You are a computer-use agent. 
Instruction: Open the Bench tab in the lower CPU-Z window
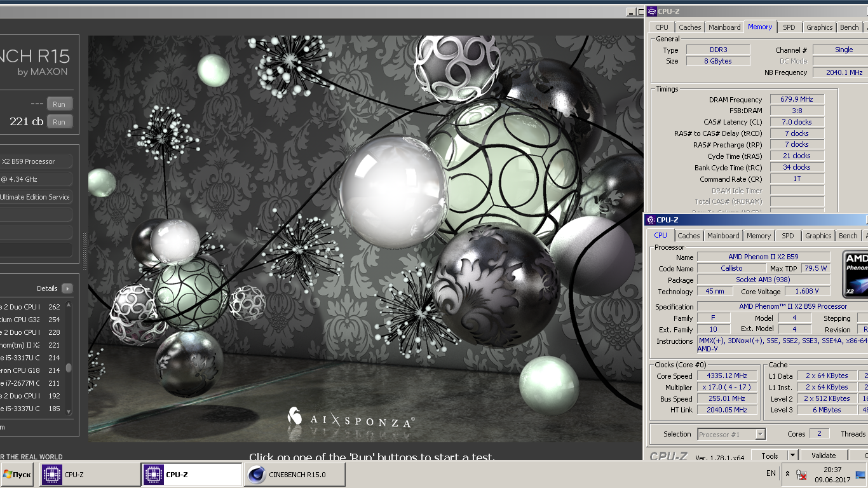coord(848,236)
